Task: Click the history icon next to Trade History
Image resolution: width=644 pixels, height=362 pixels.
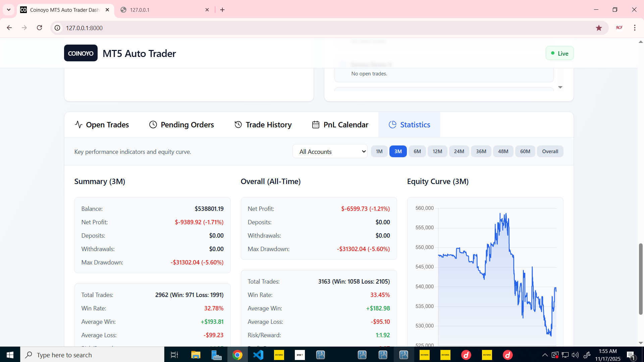Action: click(x=238, y=124)
